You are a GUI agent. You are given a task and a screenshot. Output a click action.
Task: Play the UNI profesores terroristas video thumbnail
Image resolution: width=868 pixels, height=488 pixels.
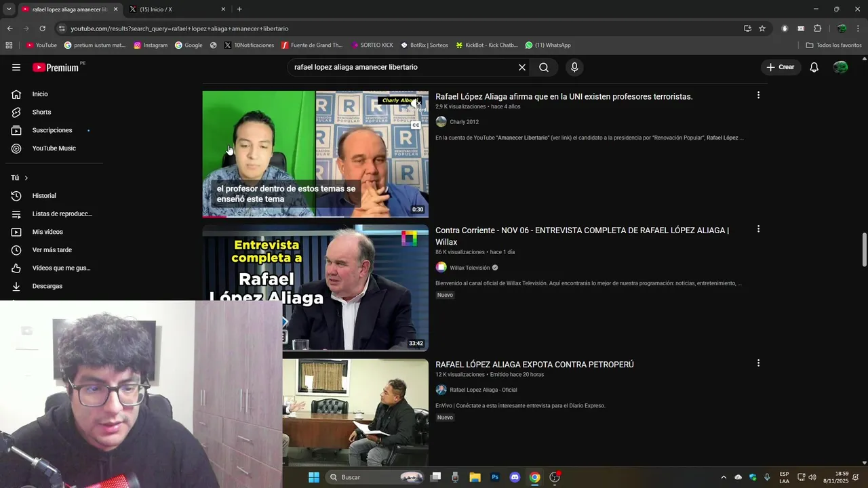[315, 154]
